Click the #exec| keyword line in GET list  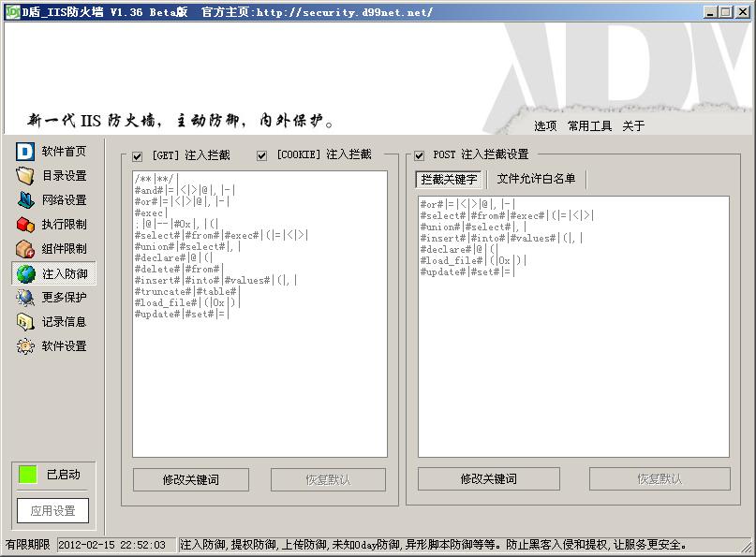(152, 213)
